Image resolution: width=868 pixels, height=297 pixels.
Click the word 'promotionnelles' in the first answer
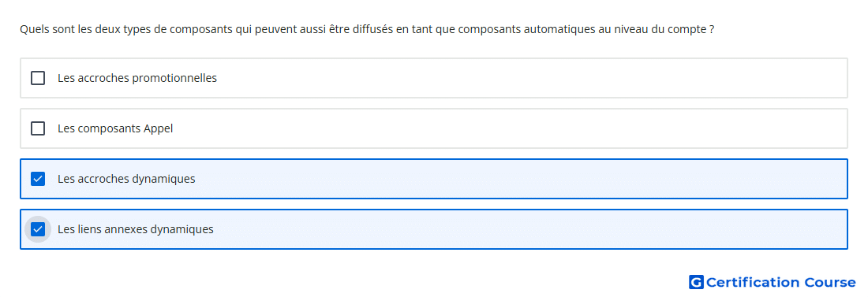point(174,78)
